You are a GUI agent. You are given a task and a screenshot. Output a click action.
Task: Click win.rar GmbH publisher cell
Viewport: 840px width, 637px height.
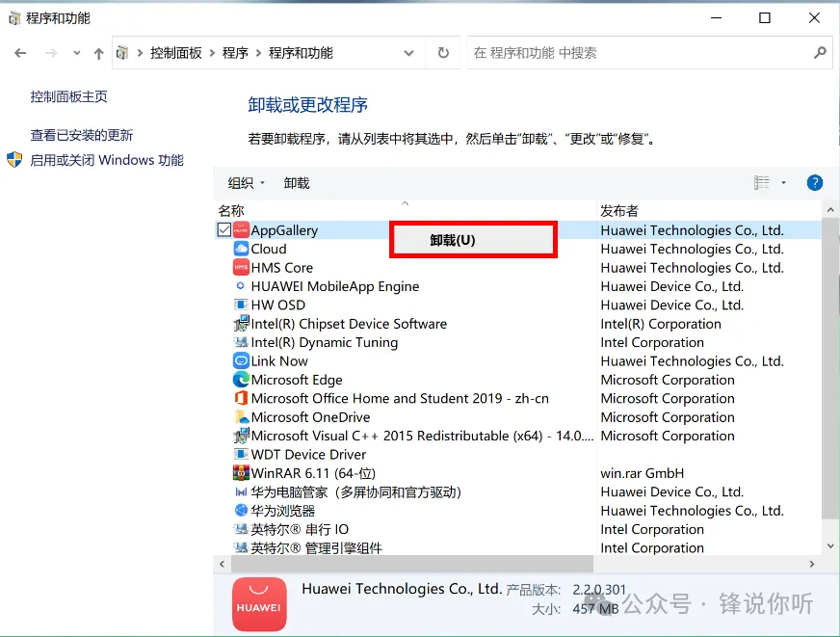(642, 473)
